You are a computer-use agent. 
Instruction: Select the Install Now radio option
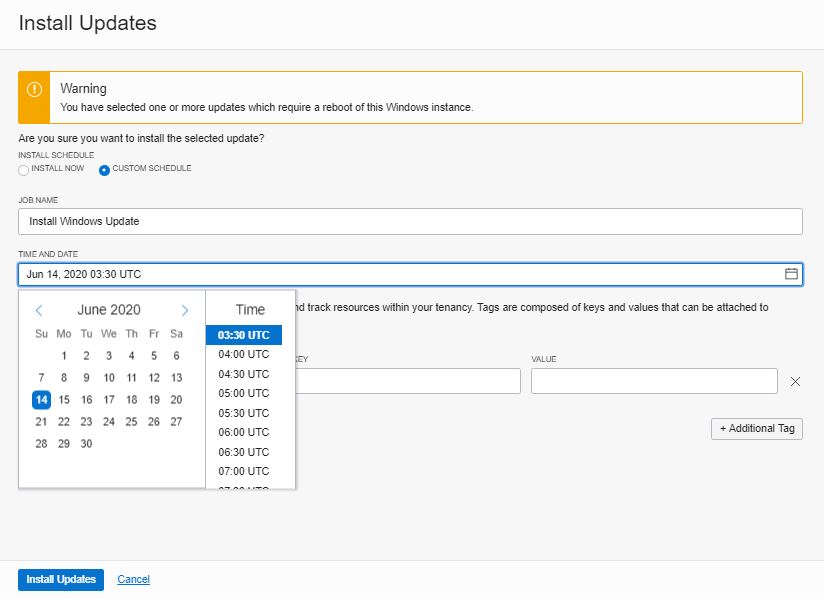[x=24, y=169]
